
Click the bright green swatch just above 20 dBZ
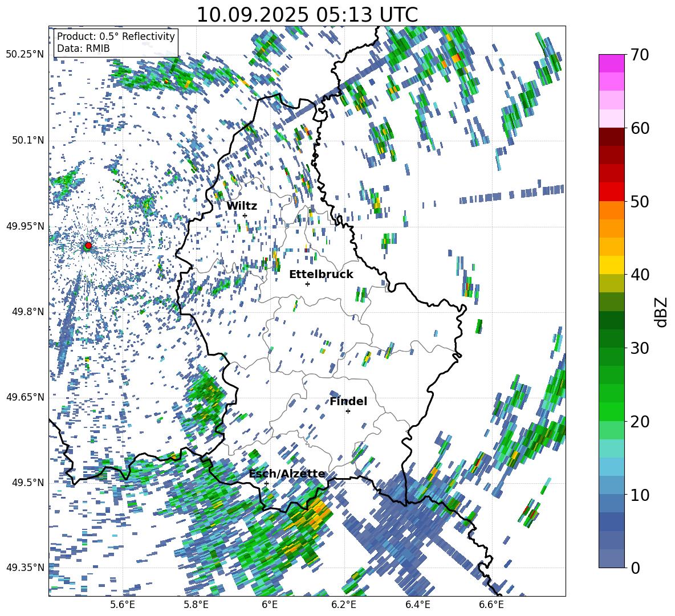611,411
